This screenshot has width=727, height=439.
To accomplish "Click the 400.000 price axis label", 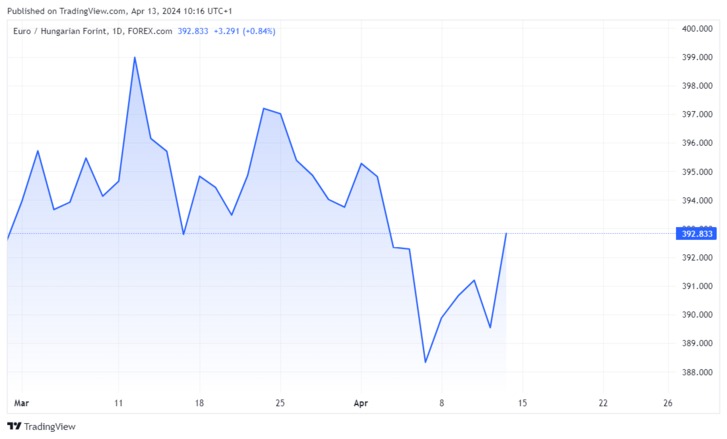I will pos(695,29).
